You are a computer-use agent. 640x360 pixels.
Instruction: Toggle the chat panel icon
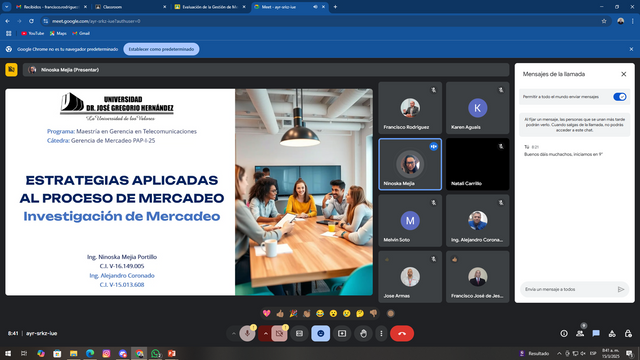(596, 333)
